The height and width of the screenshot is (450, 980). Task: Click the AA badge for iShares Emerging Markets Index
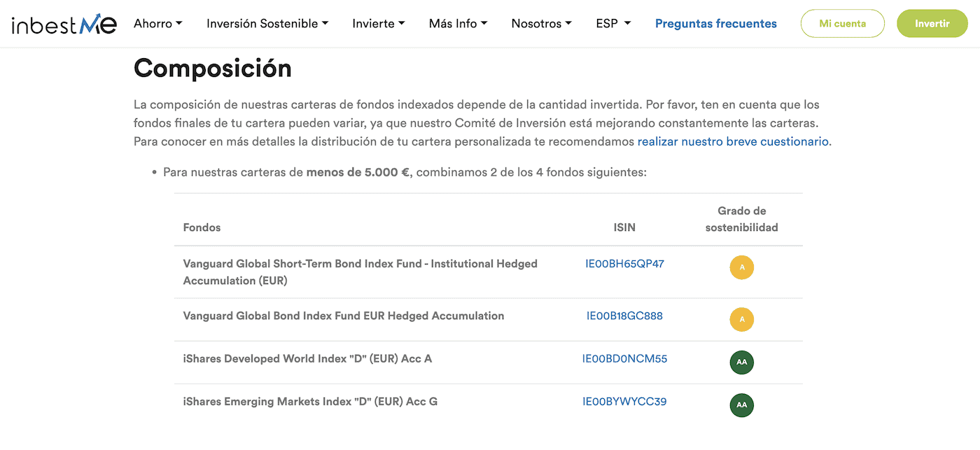[742, 405]
